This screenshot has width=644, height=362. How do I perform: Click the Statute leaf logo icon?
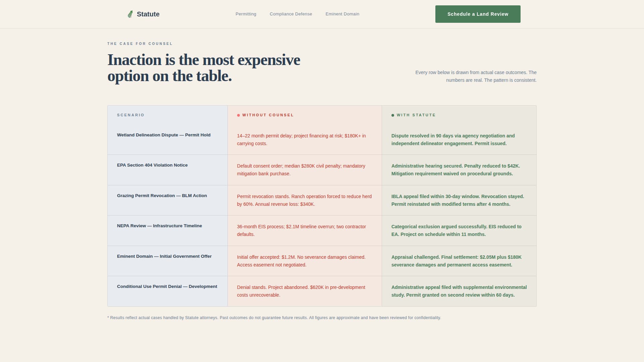click(130, 14)
